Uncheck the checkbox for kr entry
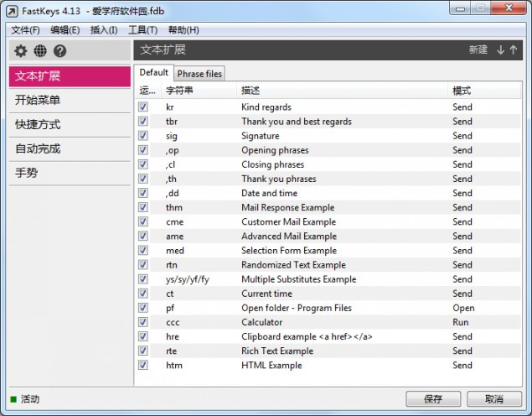The height and width of the screenshot is (416, 532). (142, 107)
